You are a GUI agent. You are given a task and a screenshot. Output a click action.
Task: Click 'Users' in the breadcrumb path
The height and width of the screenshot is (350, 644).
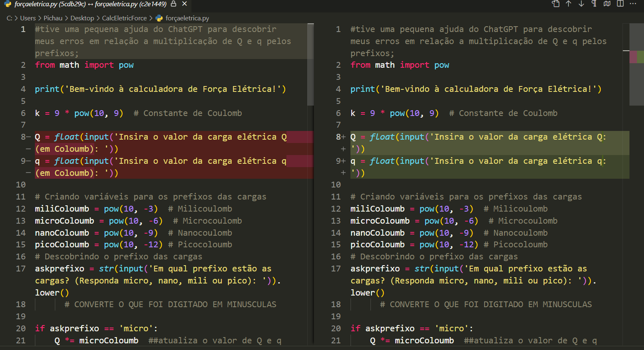pos(28,18)
